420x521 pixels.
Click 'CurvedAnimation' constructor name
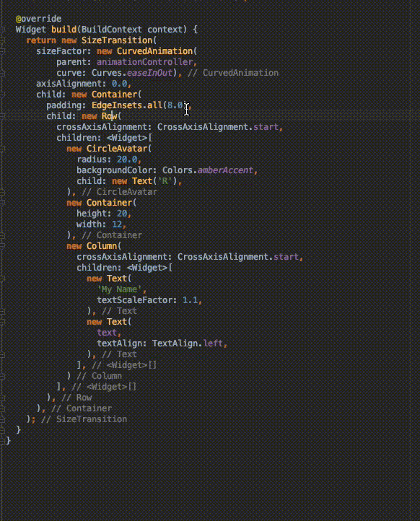point(155,51)
